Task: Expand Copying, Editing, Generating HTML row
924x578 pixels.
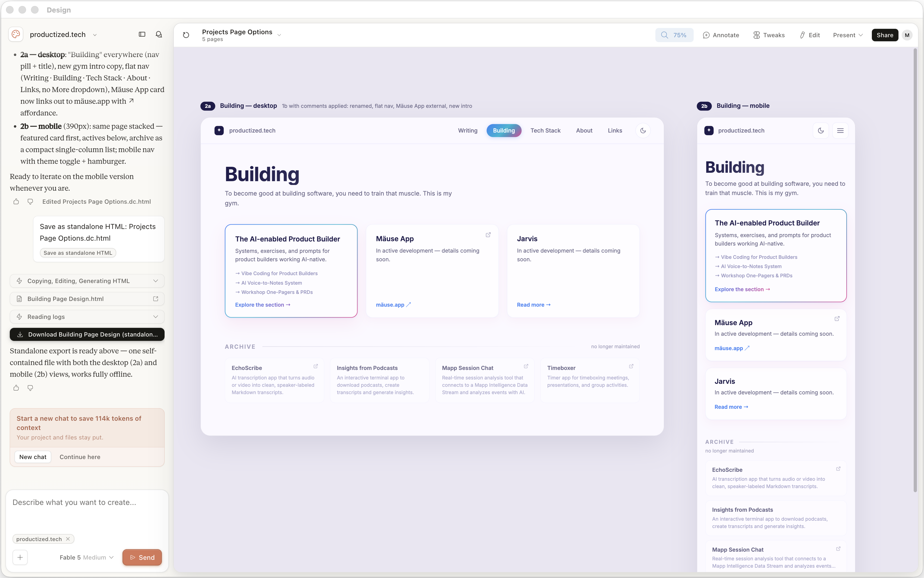Action: (x=87, y=281)
